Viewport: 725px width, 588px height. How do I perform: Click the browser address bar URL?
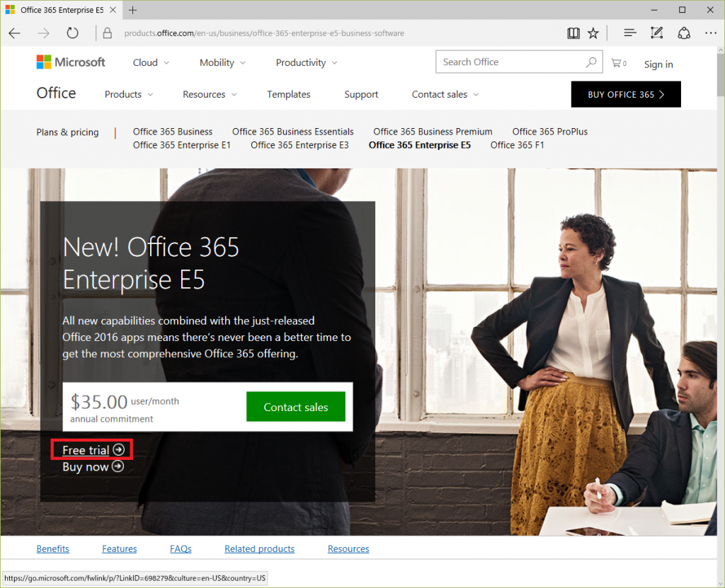264,33
